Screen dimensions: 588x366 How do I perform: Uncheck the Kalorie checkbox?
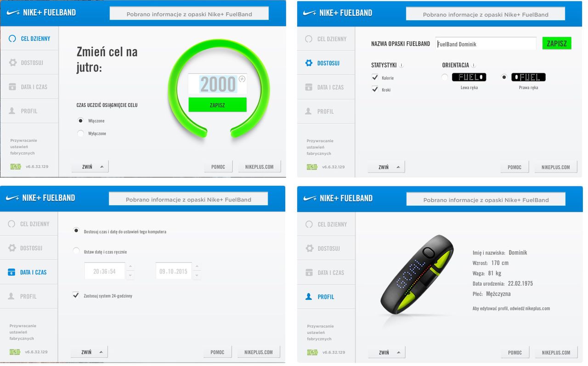[x=375, y=78]
